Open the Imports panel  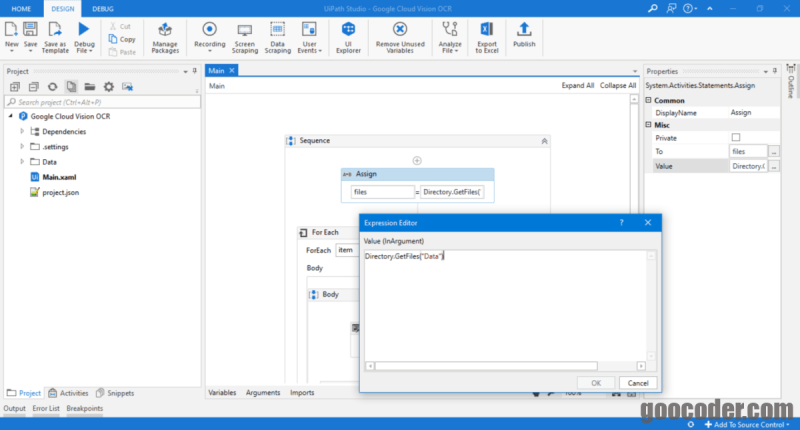point(302,392)
